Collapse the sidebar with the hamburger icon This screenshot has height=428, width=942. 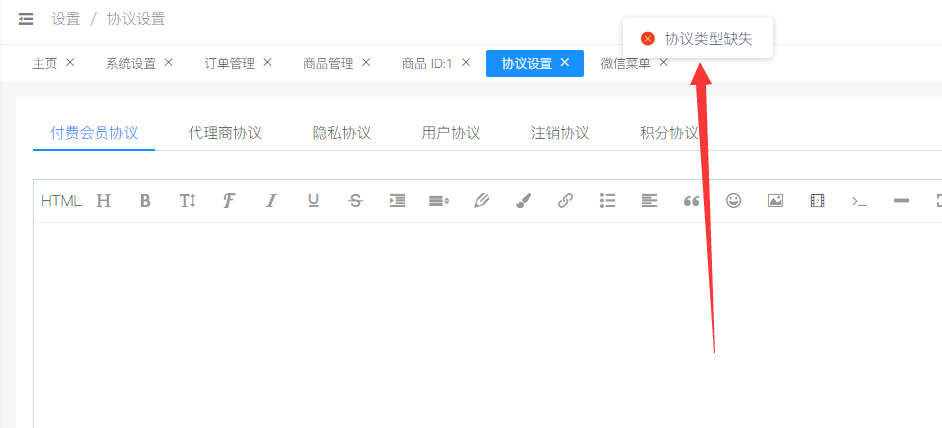26,19
